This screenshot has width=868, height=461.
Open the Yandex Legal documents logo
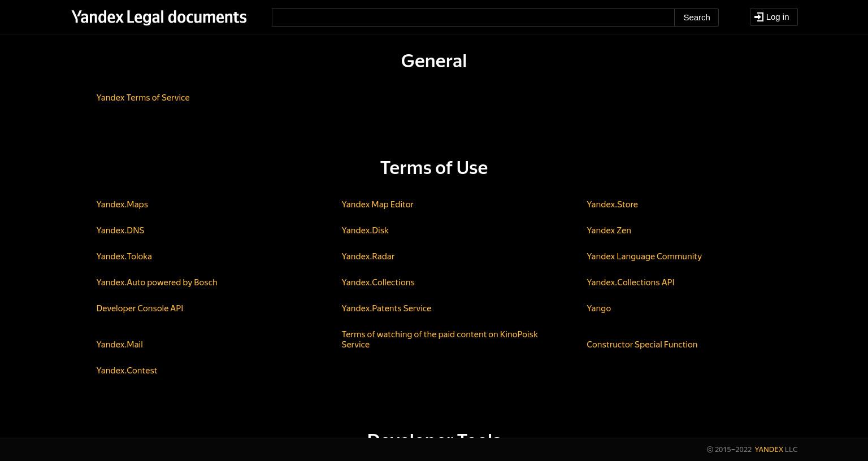tap(159, 17)
